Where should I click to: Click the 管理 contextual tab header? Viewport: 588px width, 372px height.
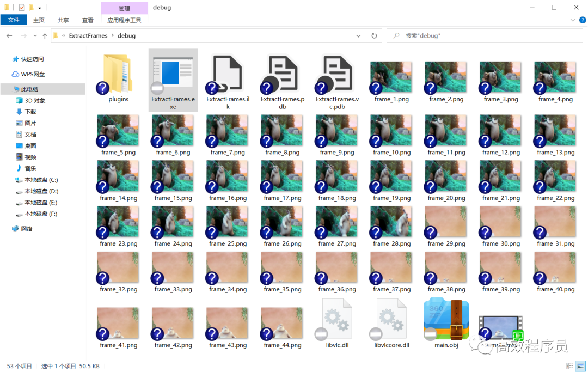(x=124, y=8)
